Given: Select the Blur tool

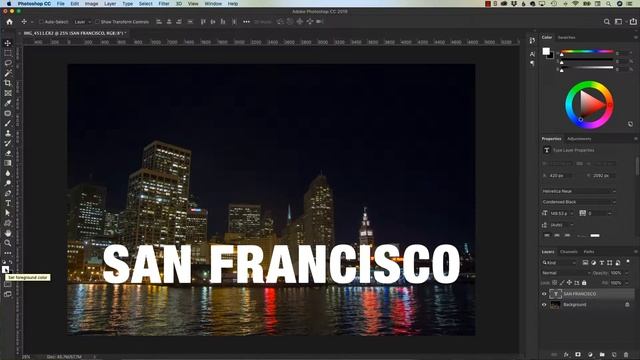Looking at the screenshot, I should [x=8, y=173].
